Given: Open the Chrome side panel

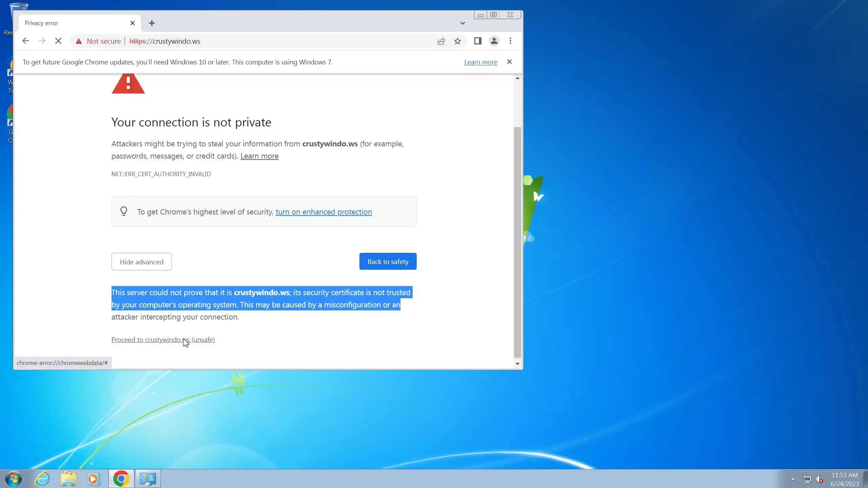Looking at the screenshot, I should click(x=477, y=41).
